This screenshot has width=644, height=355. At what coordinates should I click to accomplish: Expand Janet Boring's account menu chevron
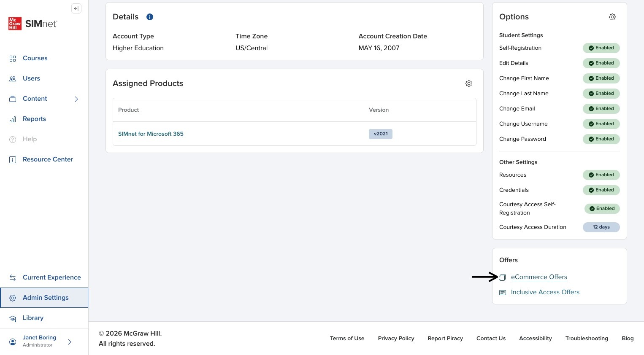click(70, 342)
